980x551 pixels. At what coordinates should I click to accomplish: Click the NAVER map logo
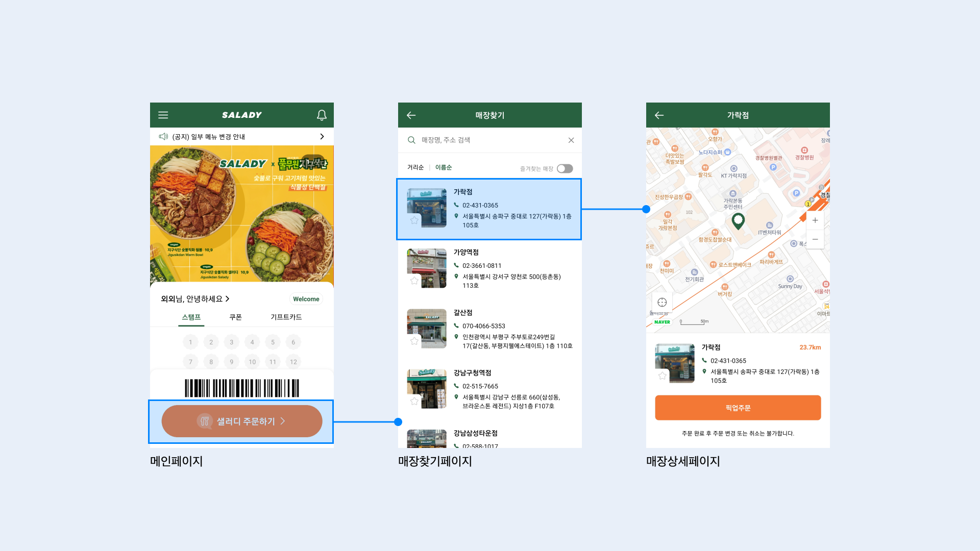[662, 322]
